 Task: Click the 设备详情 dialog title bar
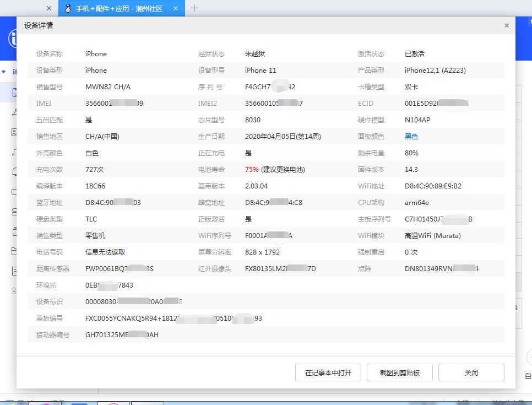point(220,25)
